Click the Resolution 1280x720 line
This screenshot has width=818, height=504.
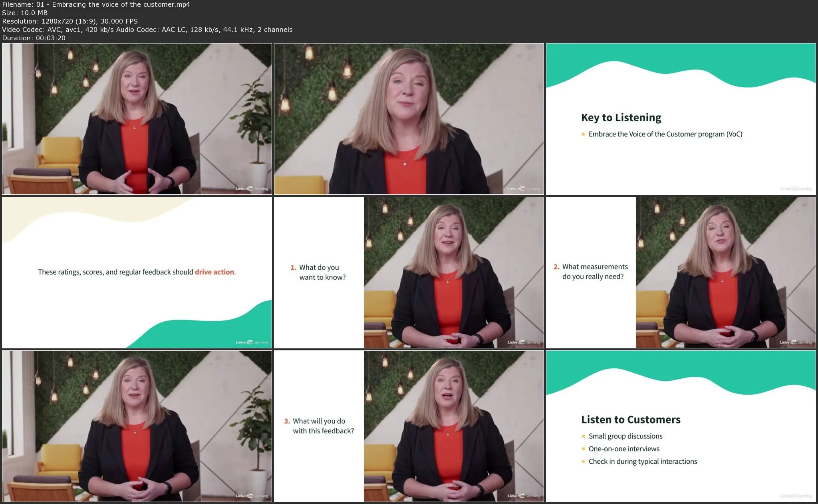70,21
